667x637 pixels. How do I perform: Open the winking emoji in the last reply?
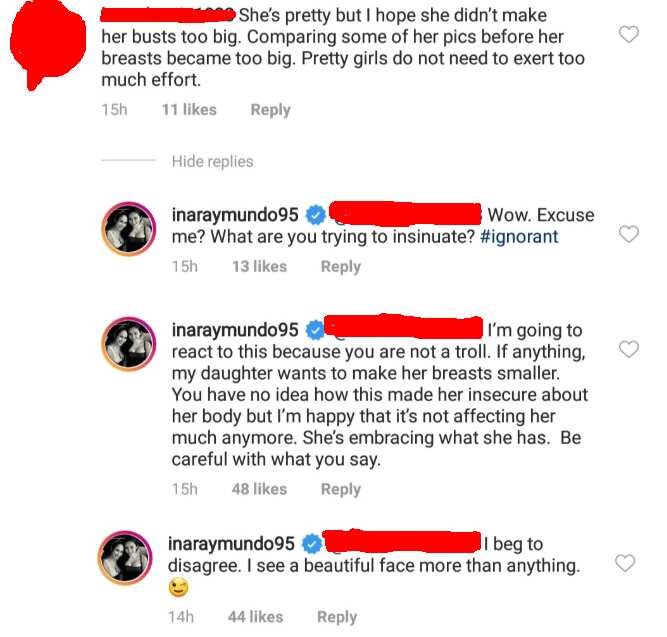[179, 588]
